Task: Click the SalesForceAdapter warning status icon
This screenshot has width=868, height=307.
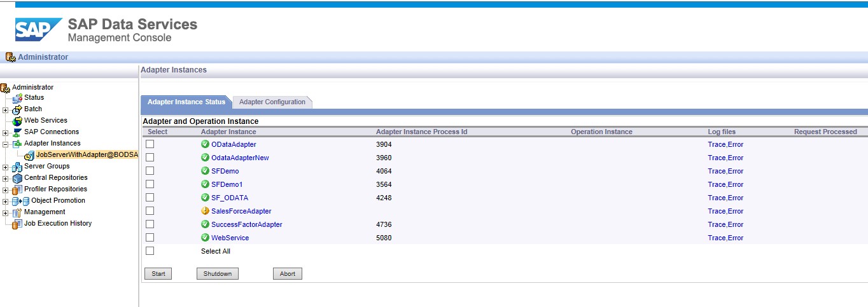Action: [205, 211]
